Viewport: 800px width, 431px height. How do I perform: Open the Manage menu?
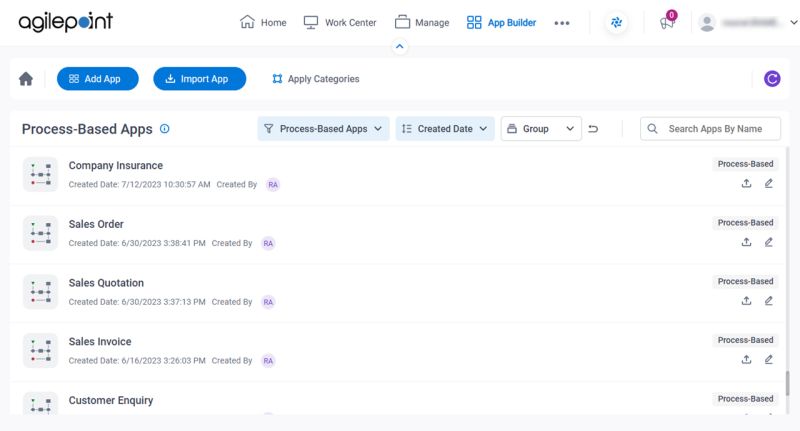click(422, 22)
